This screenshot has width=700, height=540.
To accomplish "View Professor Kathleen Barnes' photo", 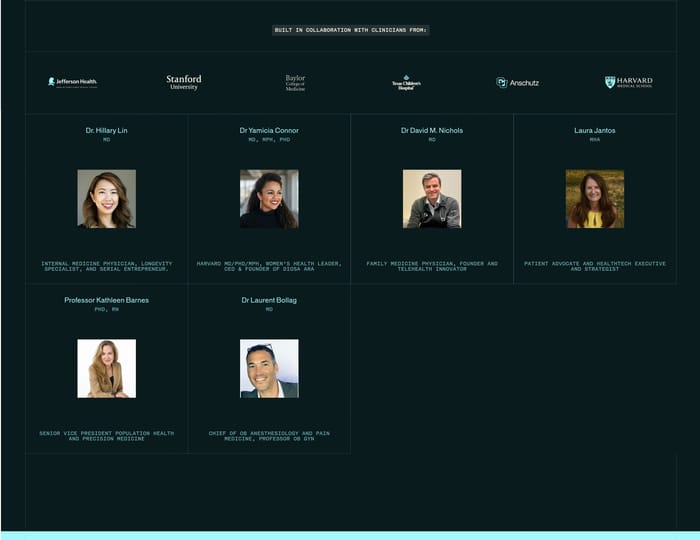I will point(106,369).
